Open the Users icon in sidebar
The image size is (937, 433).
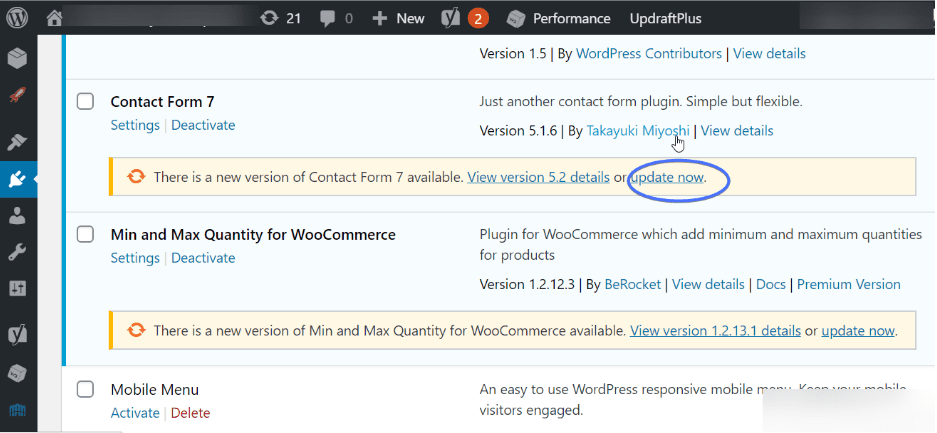tap(18, 216)
